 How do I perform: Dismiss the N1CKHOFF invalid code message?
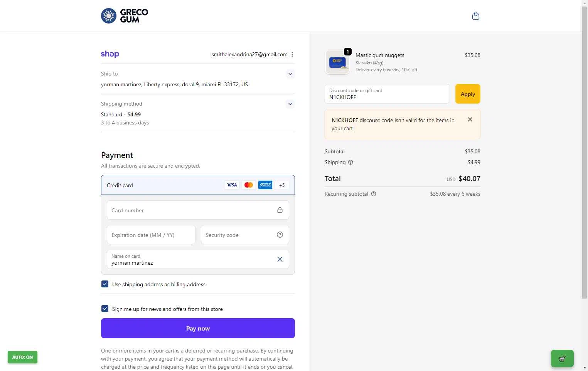(470, 119)
